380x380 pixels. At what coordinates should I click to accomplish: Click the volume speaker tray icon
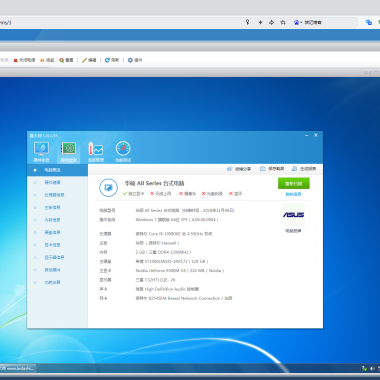click(x=372, y=368)
